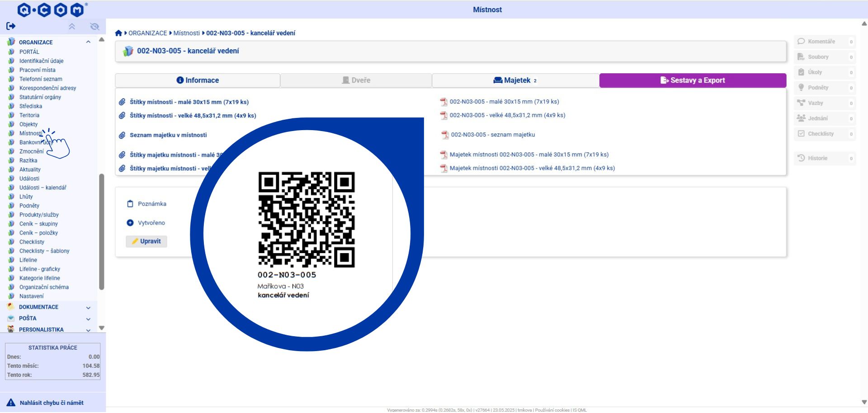The width and height of the screenshot is (868, 413).
Task: Open Jednání side panel
Action: (x=825, y=118)
